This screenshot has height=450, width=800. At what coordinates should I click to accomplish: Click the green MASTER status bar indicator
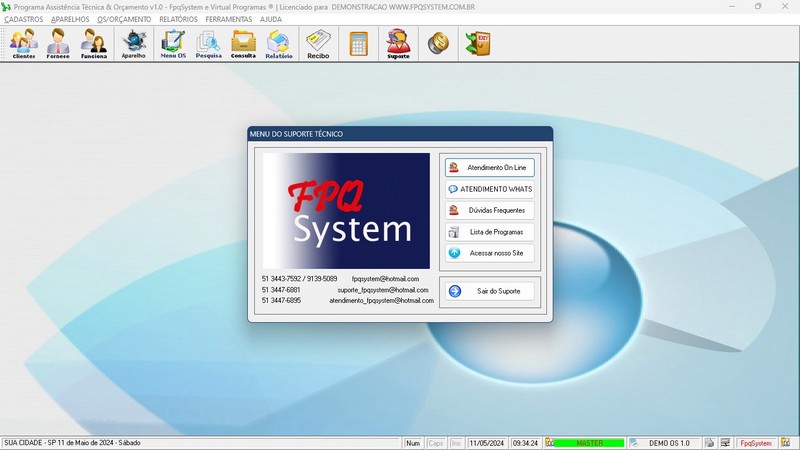(589, 442)
